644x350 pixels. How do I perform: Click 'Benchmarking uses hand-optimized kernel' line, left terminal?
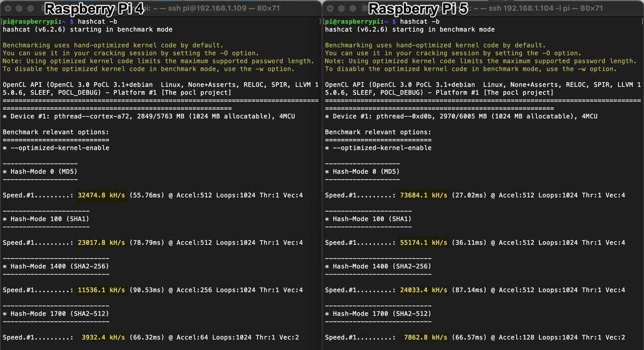coord(113,45)
